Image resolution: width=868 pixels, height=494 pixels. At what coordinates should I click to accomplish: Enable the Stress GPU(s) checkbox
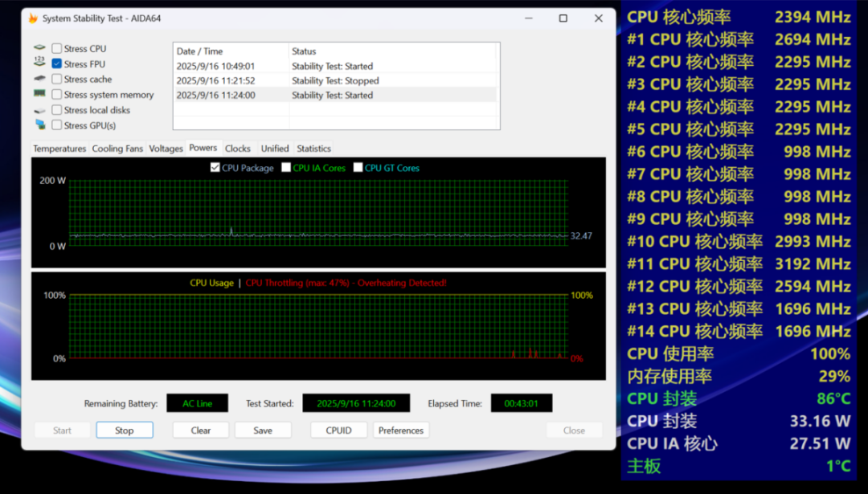(56, 125)
